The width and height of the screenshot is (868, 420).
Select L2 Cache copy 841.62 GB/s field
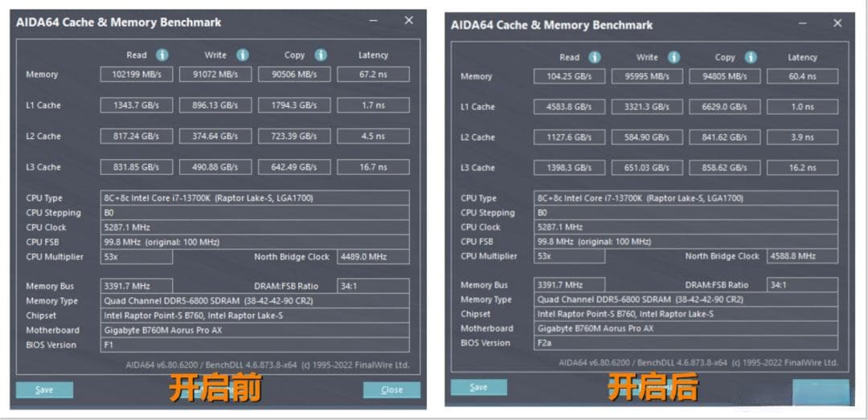click(725, 137)
